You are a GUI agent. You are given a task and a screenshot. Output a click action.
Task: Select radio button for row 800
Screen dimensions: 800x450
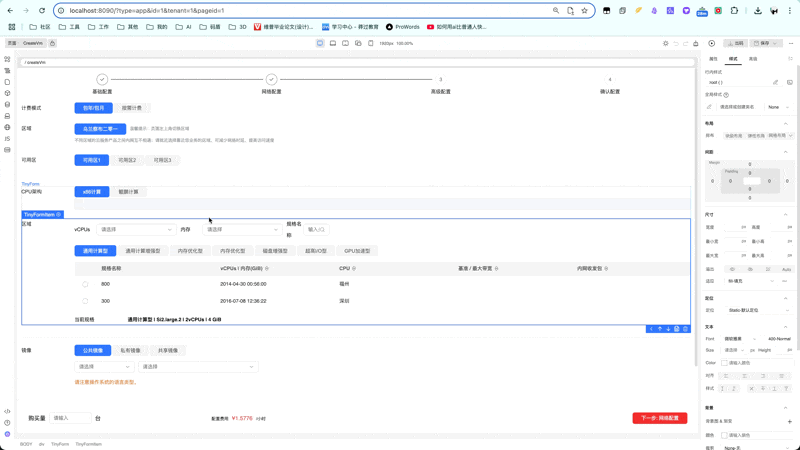[85, 284]
